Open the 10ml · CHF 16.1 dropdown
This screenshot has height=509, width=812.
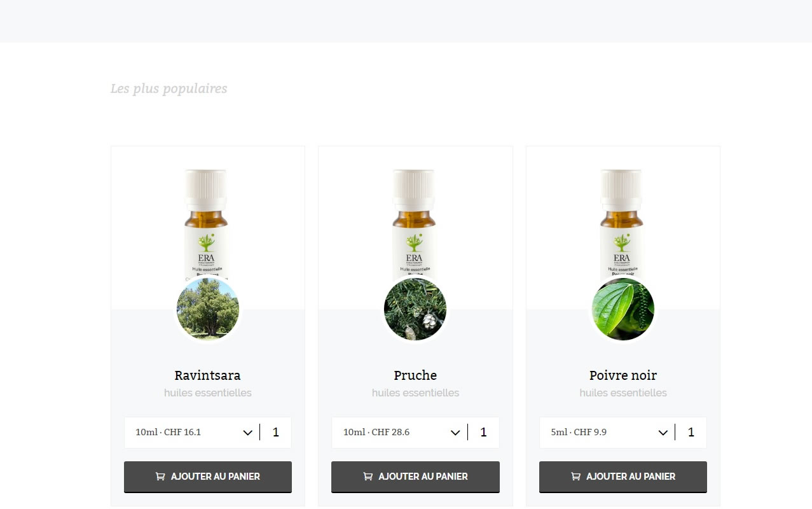[x=192, y=433]
